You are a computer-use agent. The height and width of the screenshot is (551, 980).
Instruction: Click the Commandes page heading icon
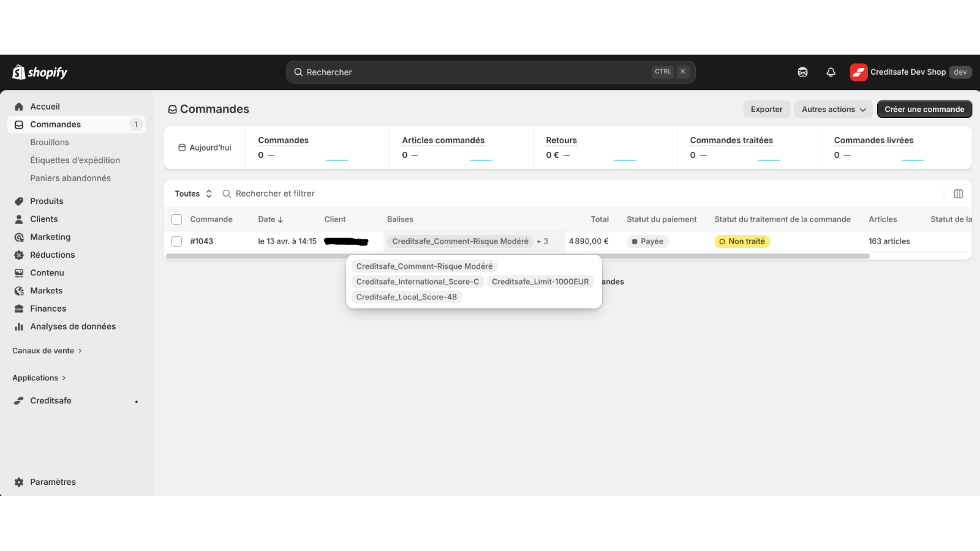click(173, 110)
